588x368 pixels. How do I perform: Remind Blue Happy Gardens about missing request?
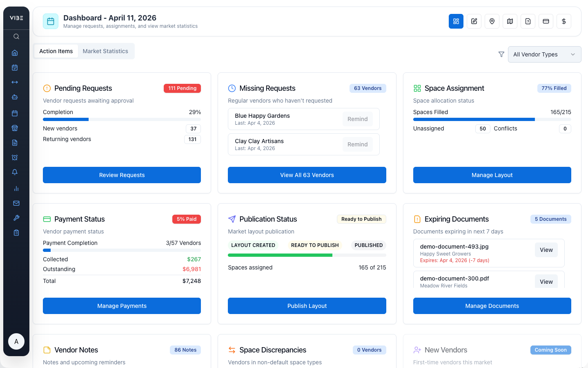[x=357, y=119]
